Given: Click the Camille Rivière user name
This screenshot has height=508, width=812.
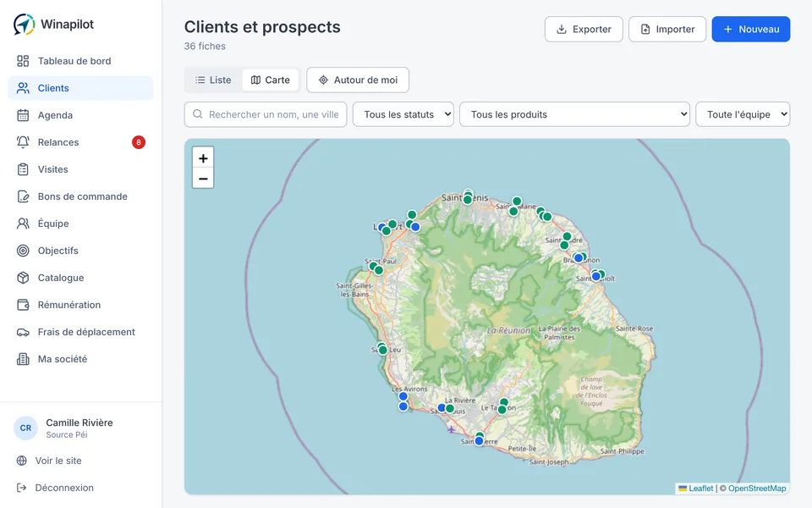Looking at the screenshot, I should (x=80, y=422).
